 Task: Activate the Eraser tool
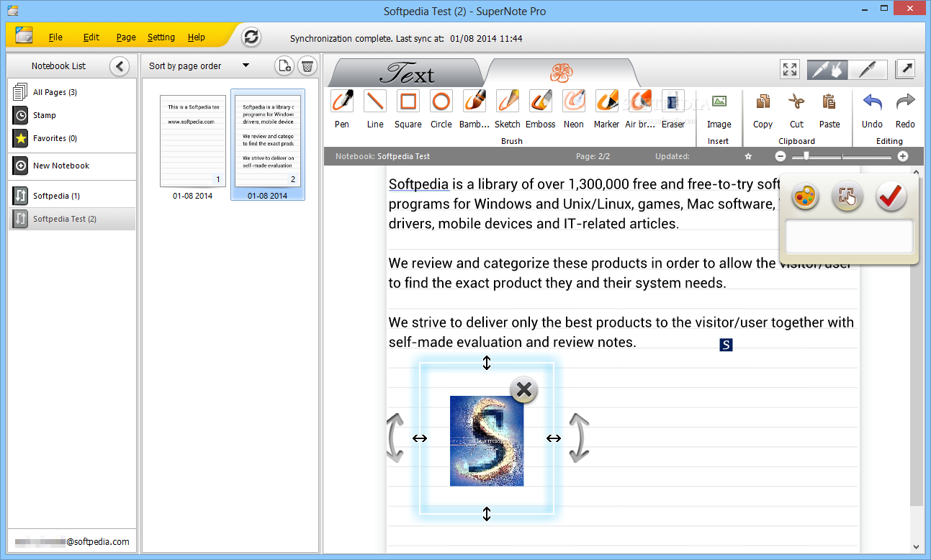click(673, 109)
